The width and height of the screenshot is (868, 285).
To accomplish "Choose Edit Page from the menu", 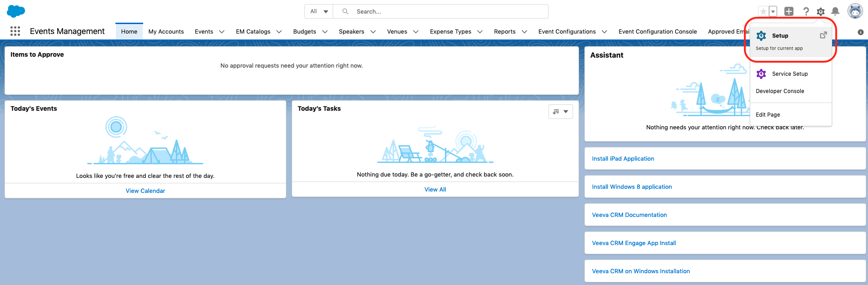I will tap(791, 115).
